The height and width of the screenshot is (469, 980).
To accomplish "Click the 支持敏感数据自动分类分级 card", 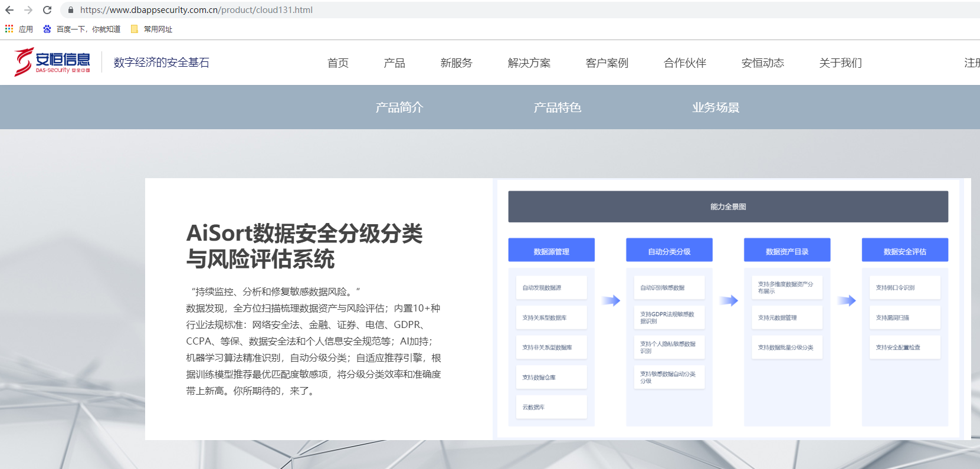I will pyautogui.click(x=669, y=377).
